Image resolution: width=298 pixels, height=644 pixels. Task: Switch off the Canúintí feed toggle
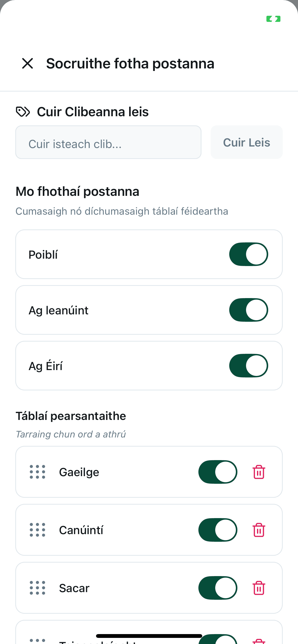click(x=218, y=530)
